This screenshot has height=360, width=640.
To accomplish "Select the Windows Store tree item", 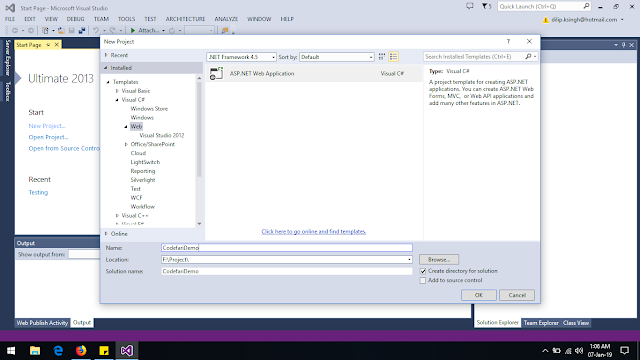I will pos(149,109).
